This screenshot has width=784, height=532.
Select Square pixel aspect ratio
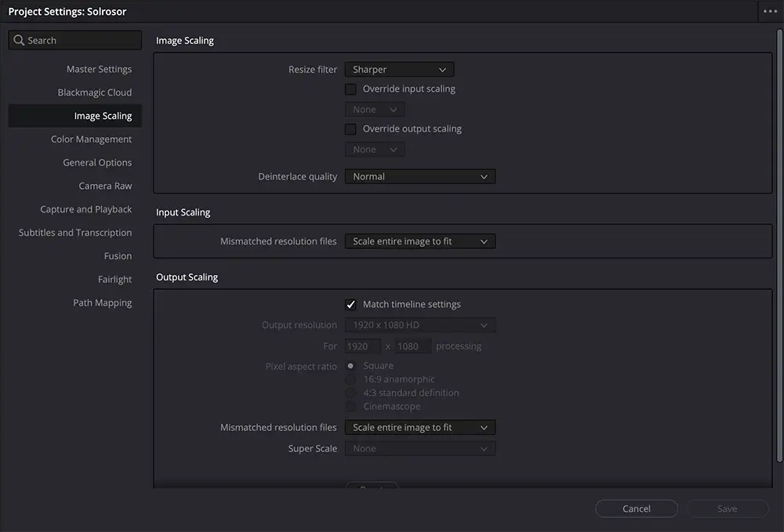point(350,366)
